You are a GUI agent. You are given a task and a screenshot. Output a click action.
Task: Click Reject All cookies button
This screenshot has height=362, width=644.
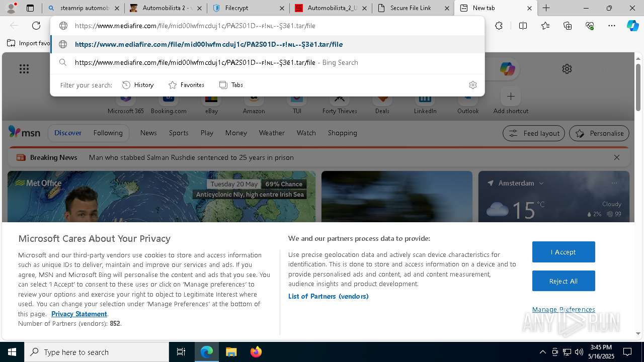(x=563, y=281)
